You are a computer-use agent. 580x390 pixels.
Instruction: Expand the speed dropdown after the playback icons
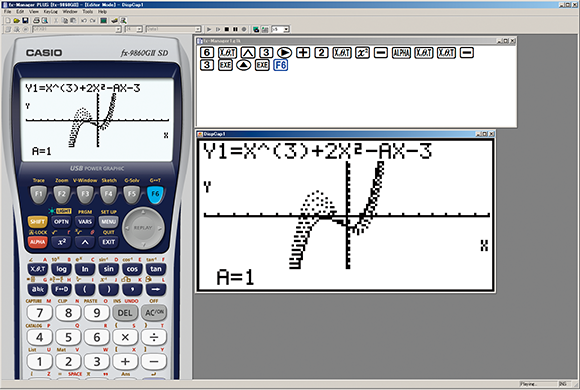click(x=281, y=29)
